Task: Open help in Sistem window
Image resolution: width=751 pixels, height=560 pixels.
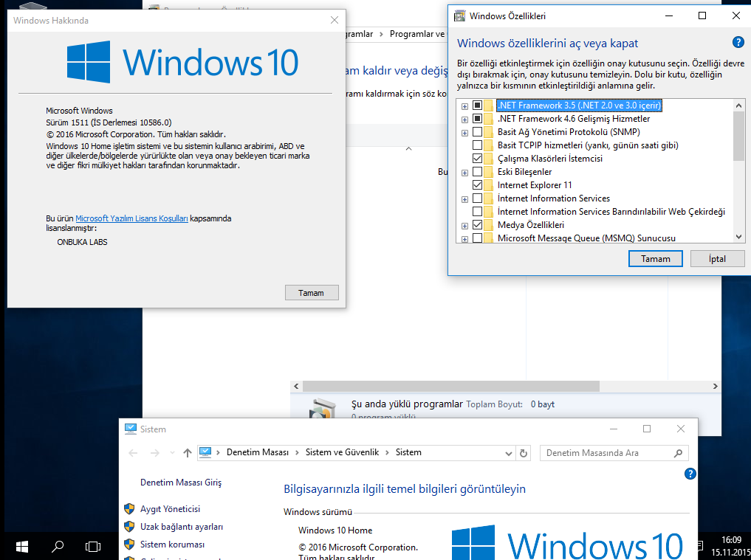Action: (690, 474)
